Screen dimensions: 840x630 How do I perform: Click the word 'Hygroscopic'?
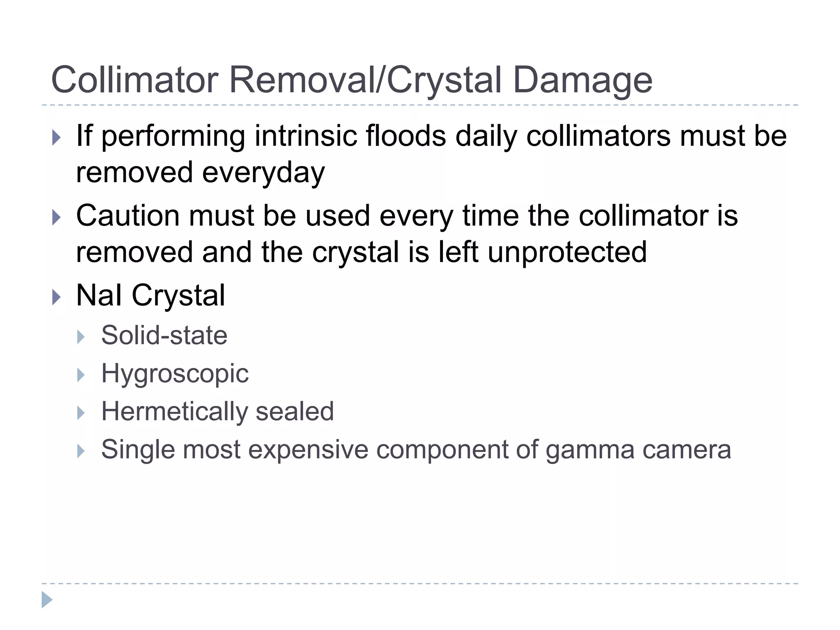[x=175, y=374]
